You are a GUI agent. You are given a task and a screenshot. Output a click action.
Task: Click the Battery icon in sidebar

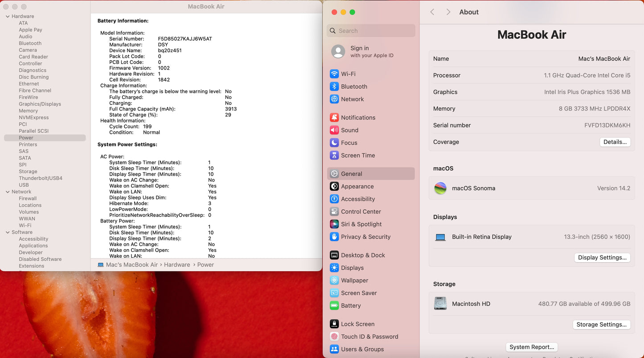tap(334, 305)
